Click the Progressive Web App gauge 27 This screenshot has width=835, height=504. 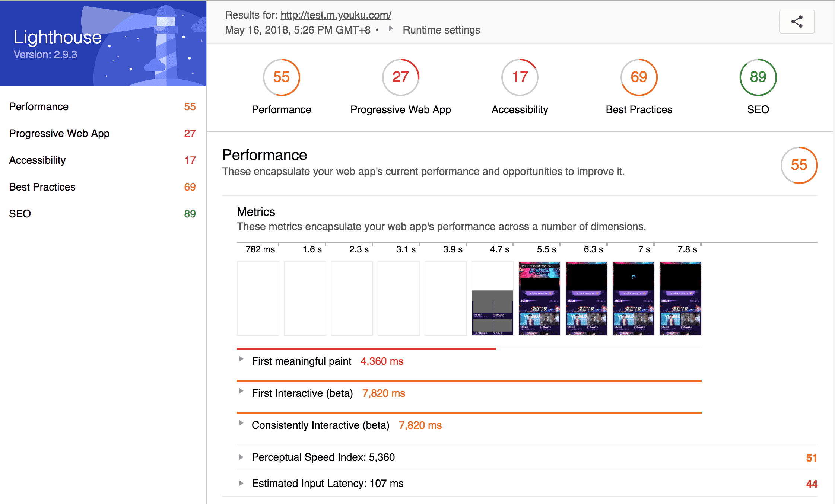(x=400, y=77)
